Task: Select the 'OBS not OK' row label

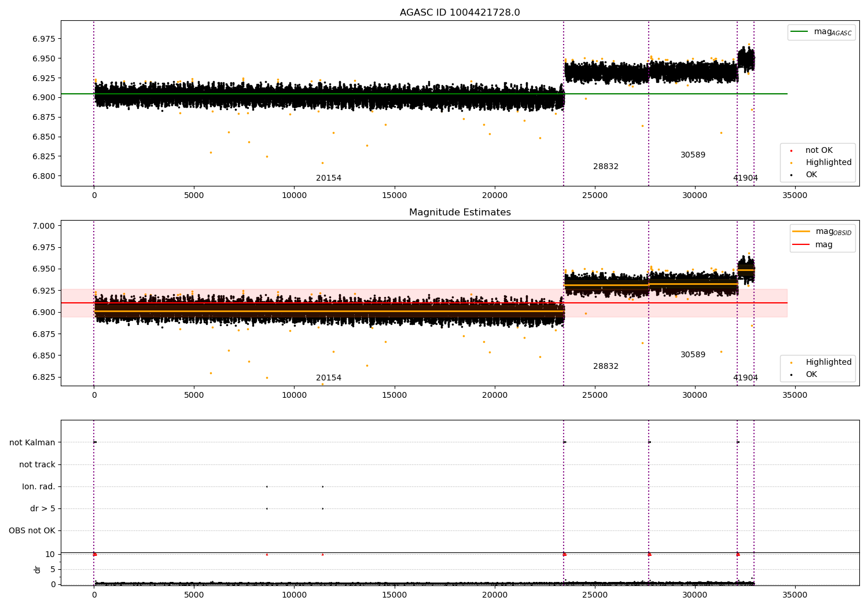Action: tap(32, 531)
